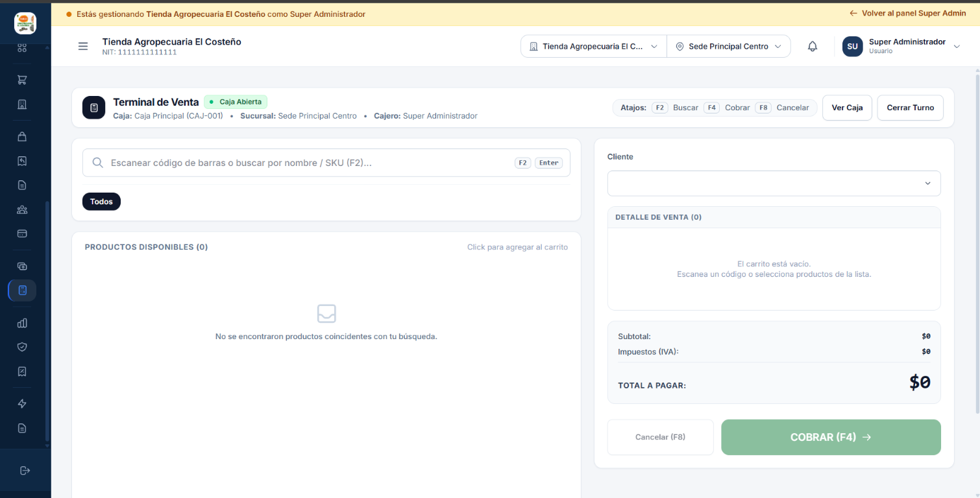980x498 pixels.
Task: Open the Cliente dropdown
Action: [774, 184]
